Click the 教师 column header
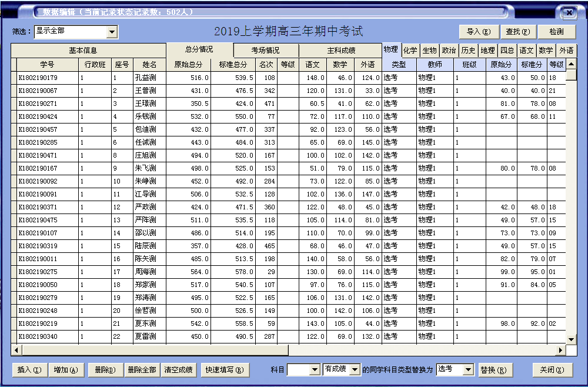588x387 pixels. (x=435, y=65)
